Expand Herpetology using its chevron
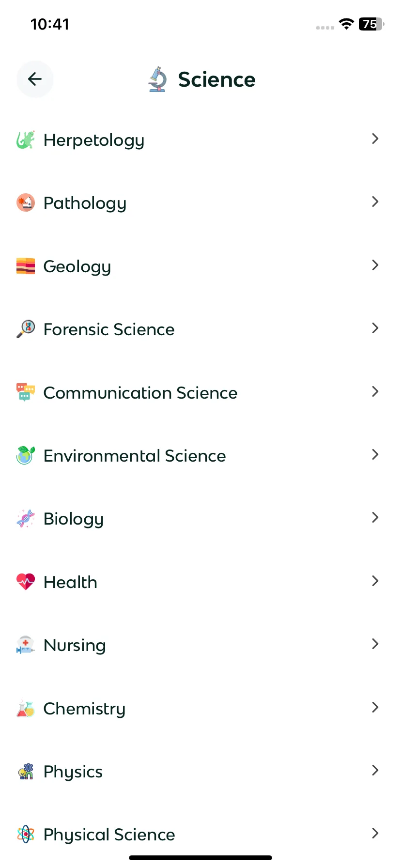 pos(375,139)
